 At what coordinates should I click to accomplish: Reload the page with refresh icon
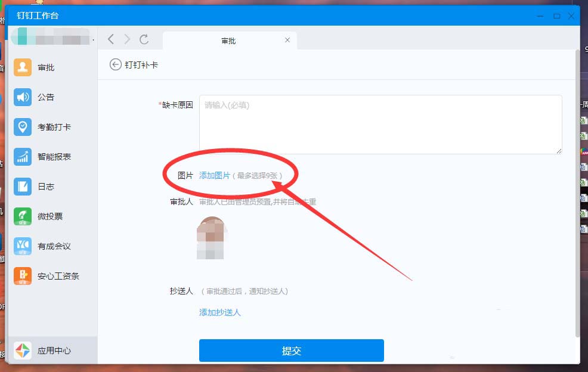(144, 39)
